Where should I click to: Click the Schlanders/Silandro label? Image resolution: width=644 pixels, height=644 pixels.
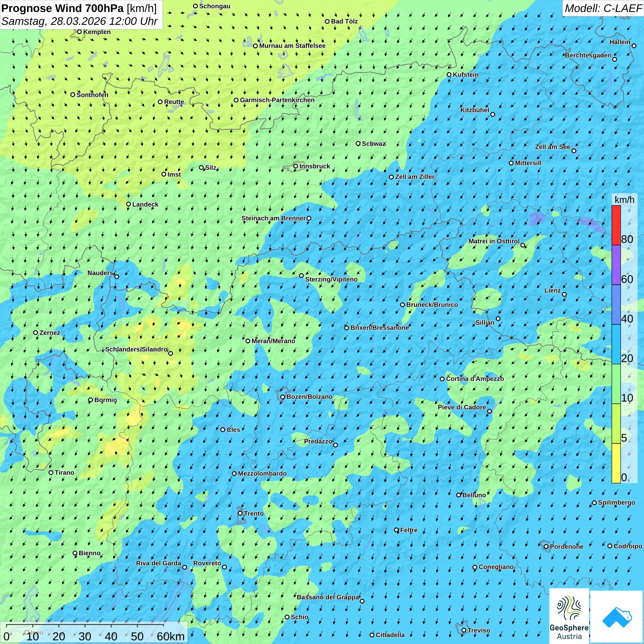pos(137,349)
